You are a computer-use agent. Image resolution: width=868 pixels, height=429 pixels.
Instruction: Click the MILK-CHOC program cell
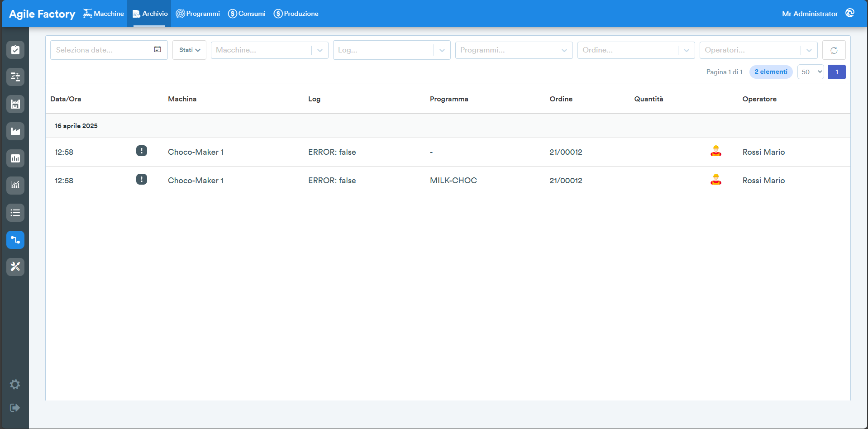click(453, 181)
